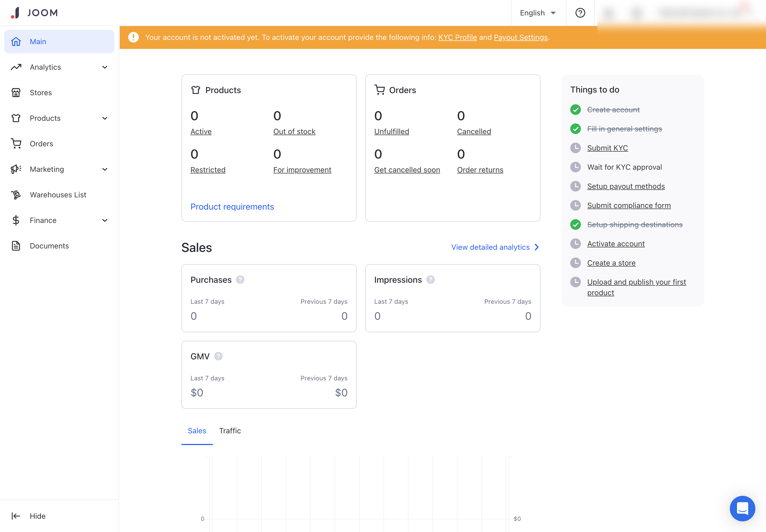This screenshot has height=532, width=766.
Task: Click Create a store task
Action: (611, 263)
